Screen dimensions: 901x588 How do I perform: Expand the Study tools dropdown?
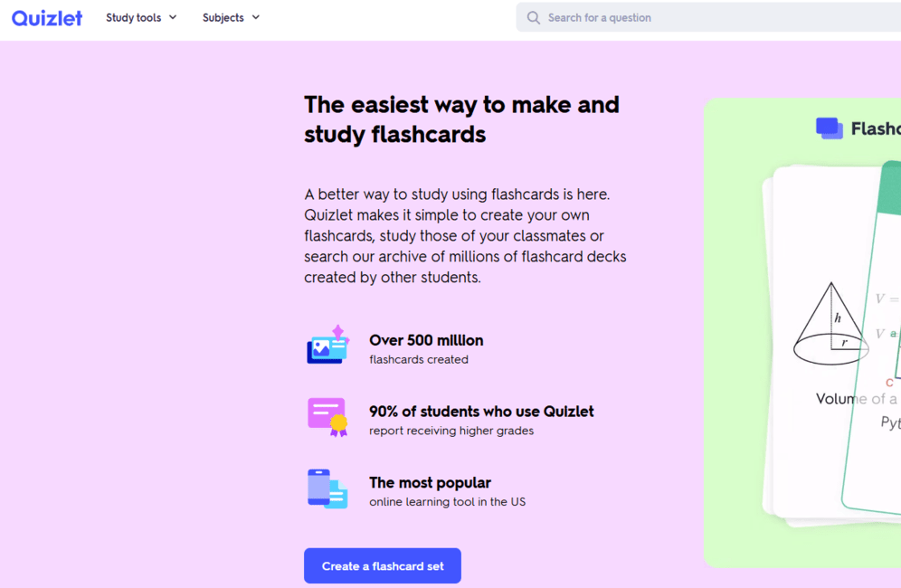(141, 17)
